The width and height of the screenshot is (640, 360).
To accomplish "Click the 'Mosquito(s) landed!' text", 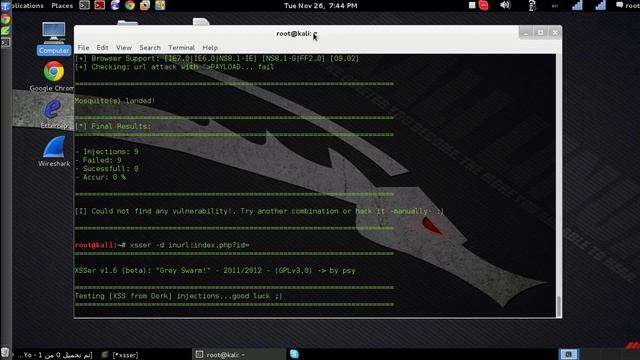I will point(115,101).
